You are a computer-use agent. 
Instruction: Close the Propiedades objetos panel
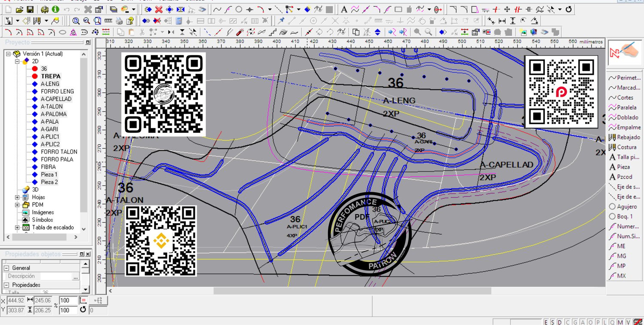pyautogui.click(x=87, y=254)
